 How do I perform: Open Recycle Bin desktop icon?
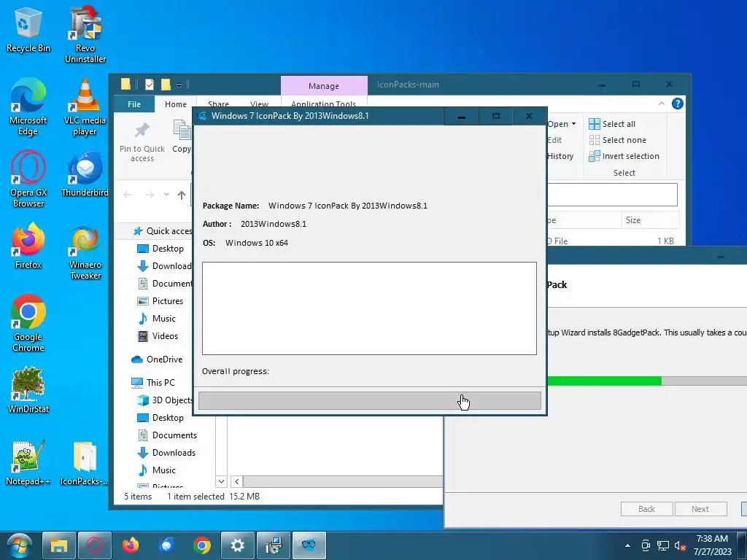[28, 29]
